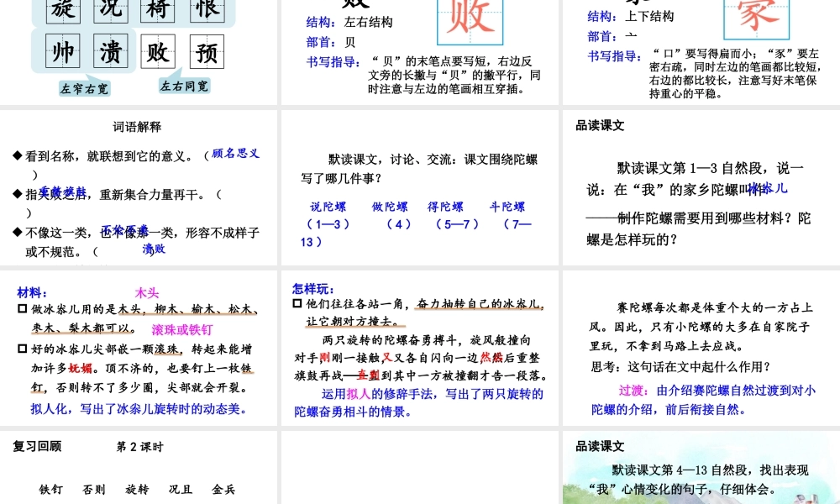840x504 pixels.
Task: Open the blank white slide thumbnail
Action: pyautogui.click(x=419, y=468)
